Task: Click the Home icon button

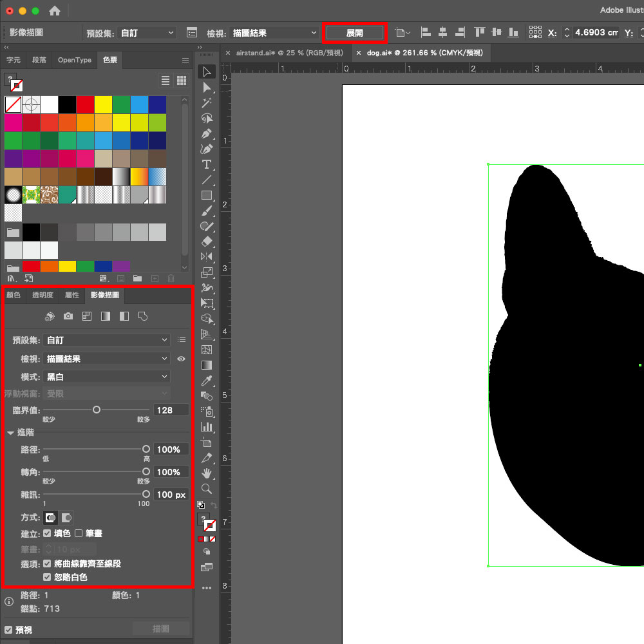Action: click(x=55, y=11)
